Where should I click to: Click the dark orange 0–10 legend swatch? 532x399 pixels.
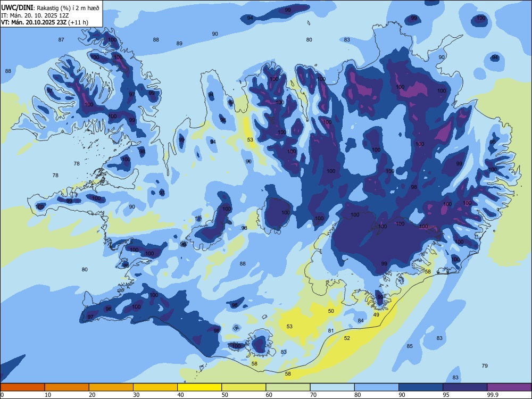click(x=22, y=387)
